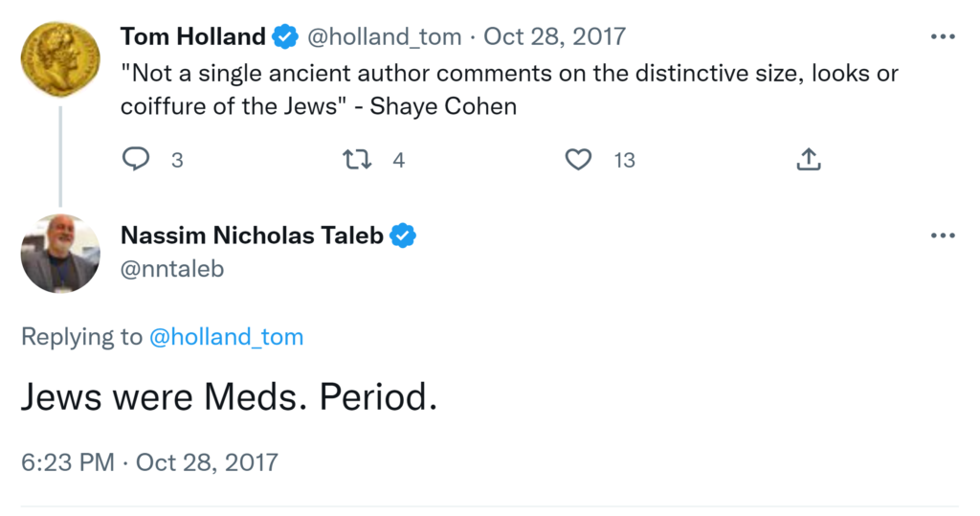
Task: Click the @nntaleb handle
Action: [172, 269]
